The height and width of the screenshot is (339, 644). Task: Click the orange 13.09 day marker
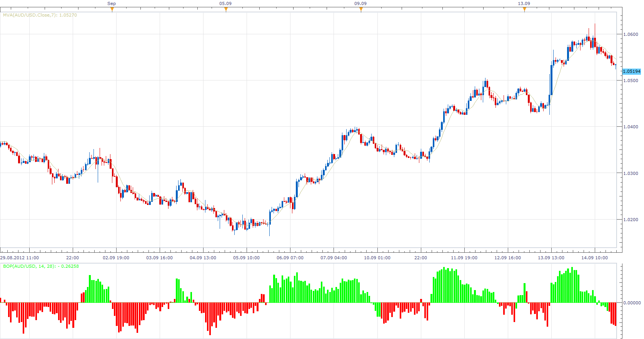pos(524,9)
